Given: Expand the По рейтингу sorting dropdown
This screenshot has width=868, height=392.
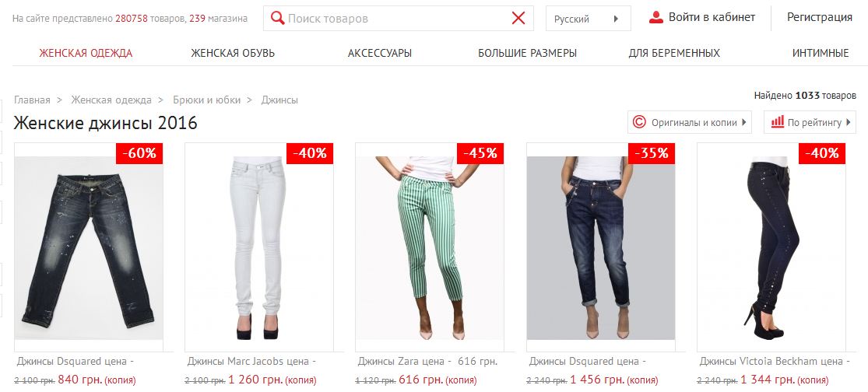Looking at the screenshot, I should pos(810,122).
